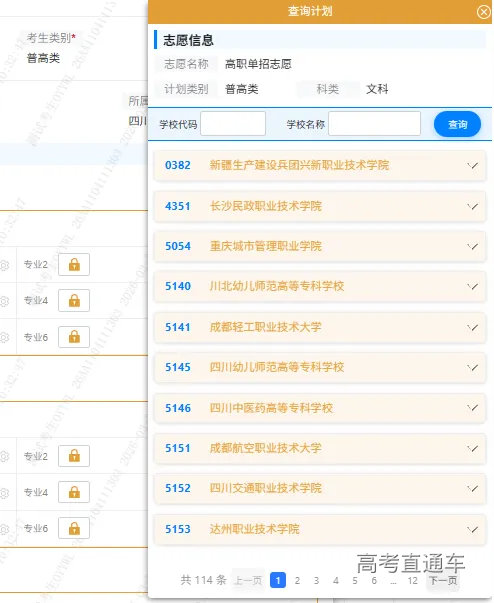Click the lock icon beside 专业4 in lower group
494x603 pixels.
[x=74, y=492]
